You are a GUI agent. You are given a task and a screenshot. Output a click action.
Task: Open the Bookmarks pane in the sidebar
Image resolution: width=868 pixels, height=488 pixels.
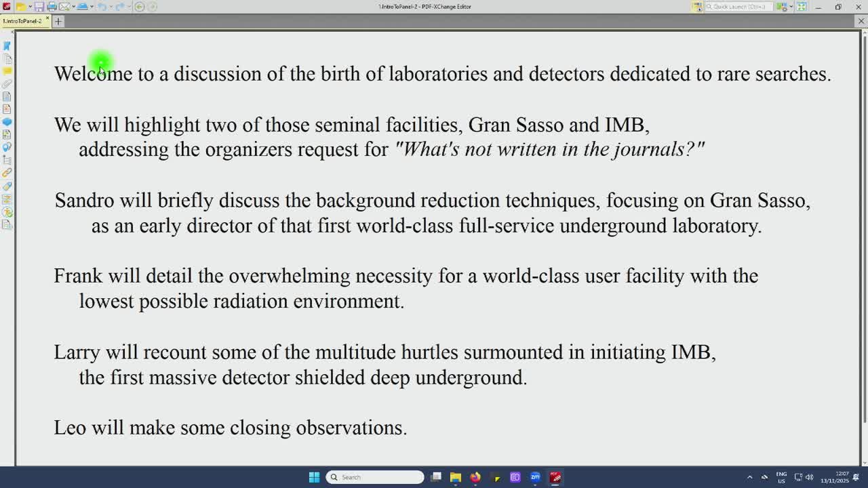[7, 45]
